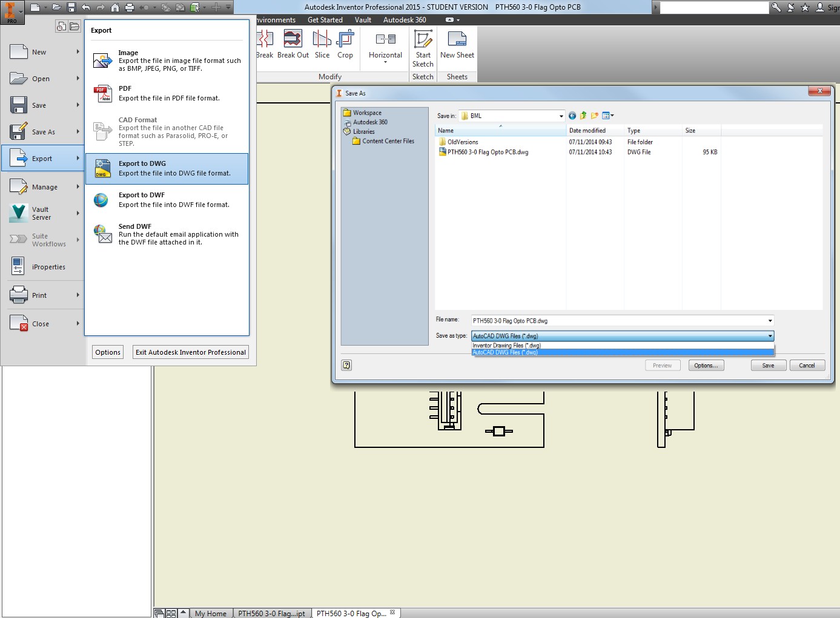Click the Redo arrow in quick access toolbar
840x618 pixels.
(x=101, y=7)
